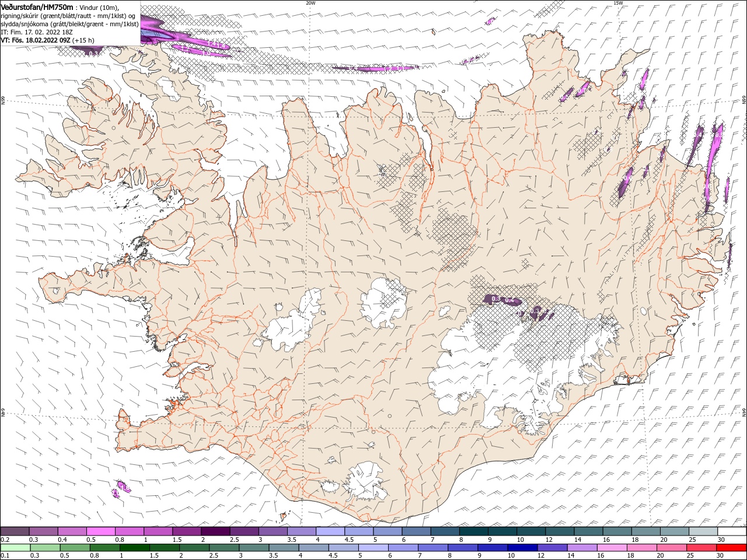Click the '0.2' label starting the upper scale
Screen dimensions: 747x560
click(5, 540)
